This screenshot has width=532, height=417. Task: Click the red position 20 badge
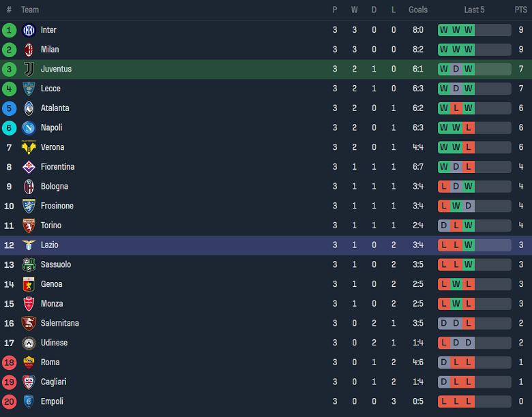click(9, 402)
